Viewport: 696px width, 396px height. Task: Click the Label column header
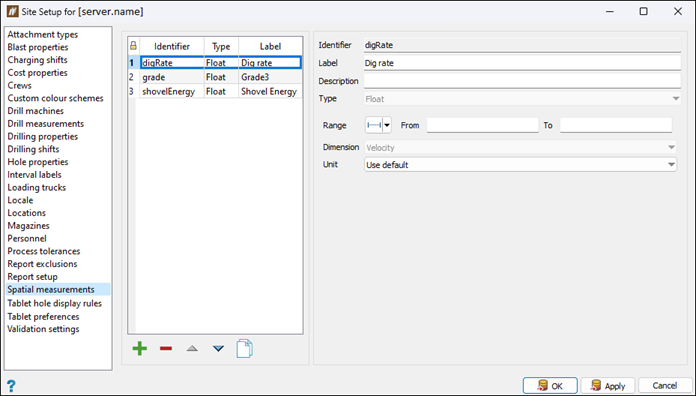270,46
